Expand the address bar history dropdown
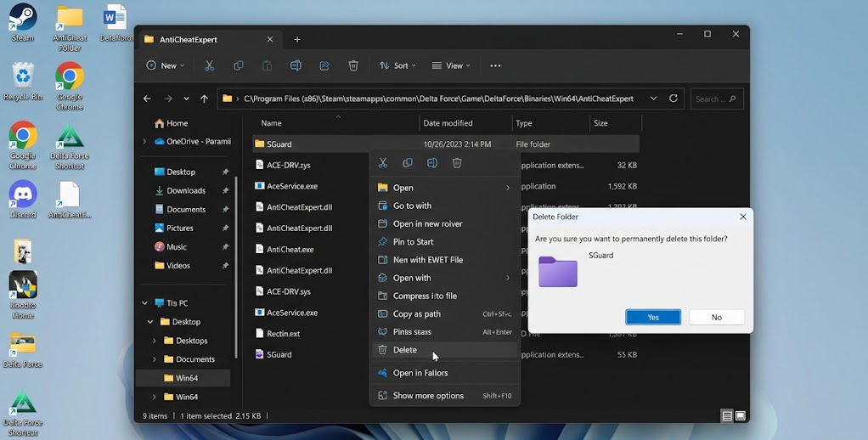This screenshot has width=868, height=440. click(x=654, y=99)
